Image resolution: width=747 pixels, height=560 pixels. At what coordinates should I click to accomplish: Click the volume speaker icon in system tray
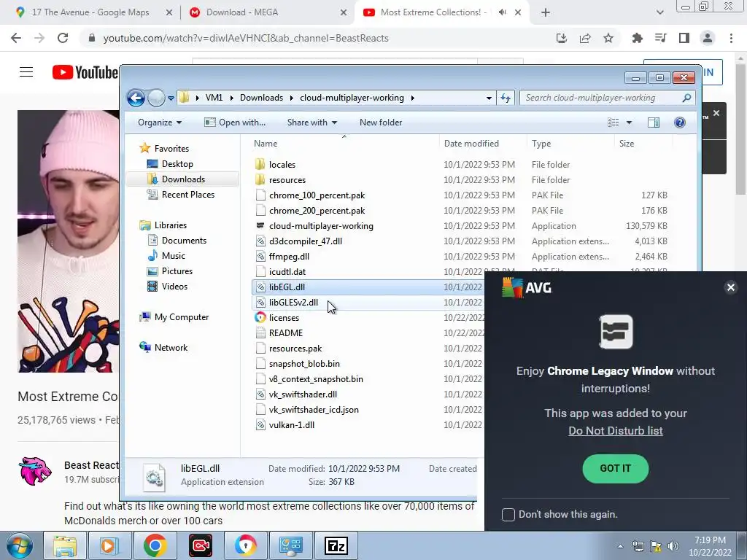pos(673,546)
